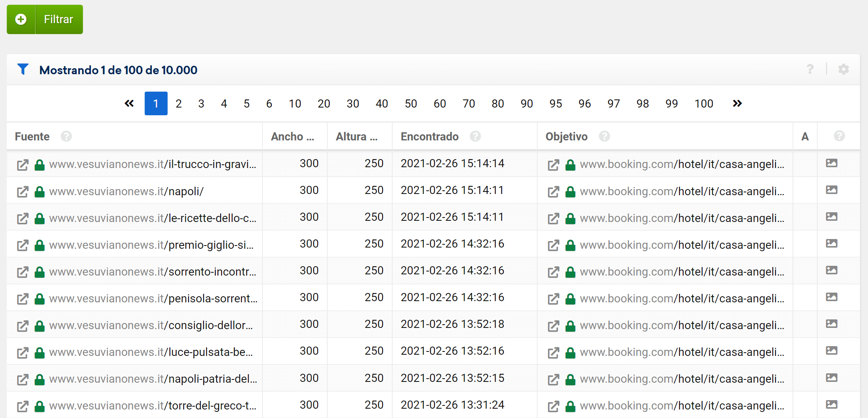
Task: Sort by Altura column header
Action: (356, 137)
